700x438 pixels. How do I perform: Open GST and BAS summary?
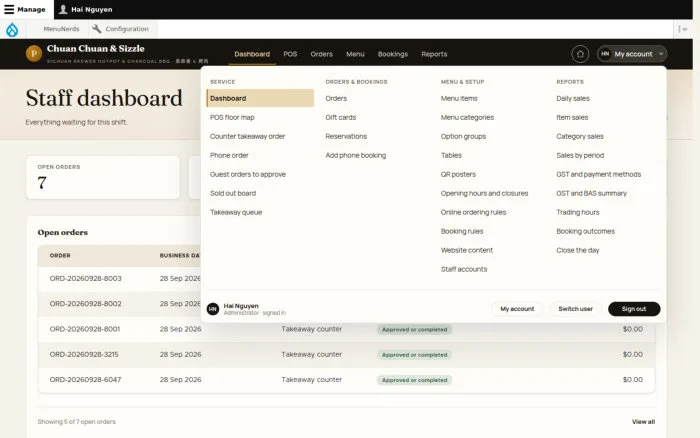[x=592, y=193]
